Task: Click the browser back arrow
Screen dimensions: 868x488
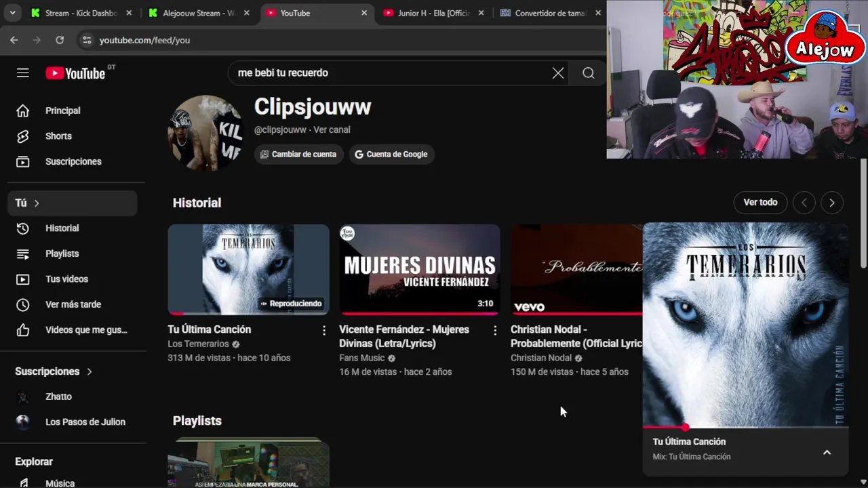Action: pos(14,40)
